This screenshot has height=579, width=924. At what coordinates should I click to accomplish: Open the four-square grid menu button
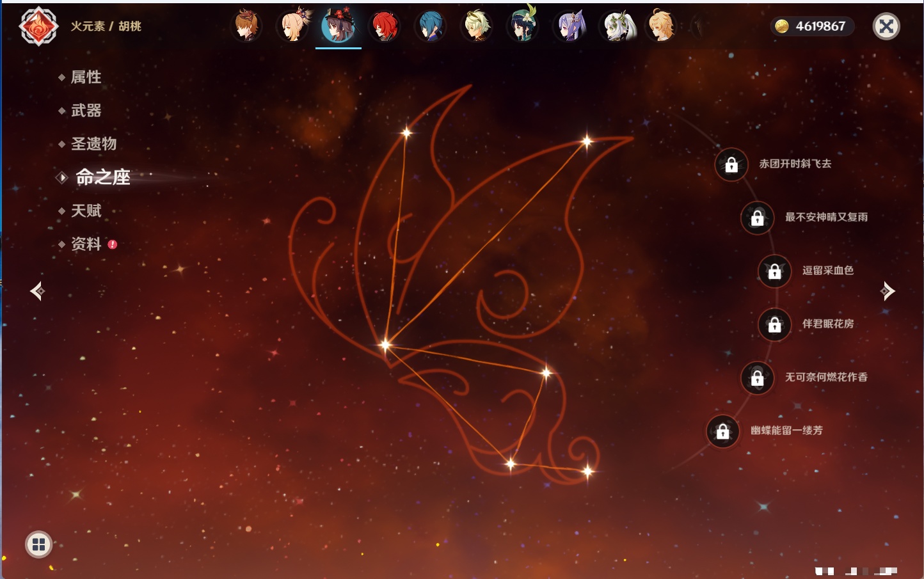[x=39, y=544]
